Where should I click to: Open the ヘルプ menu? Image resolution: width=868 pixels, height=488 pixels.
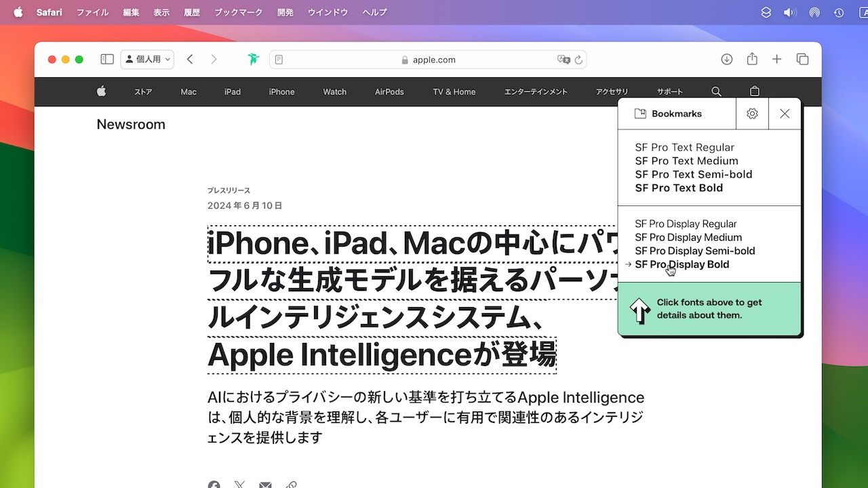click(x=375, y=12)
